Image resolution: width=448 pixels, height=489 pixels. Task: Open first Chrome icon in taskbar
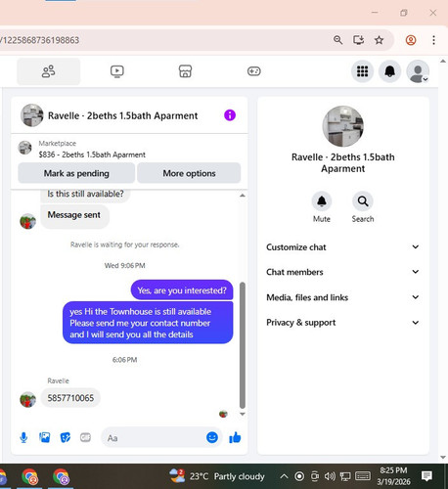click(x=29, y=477)
